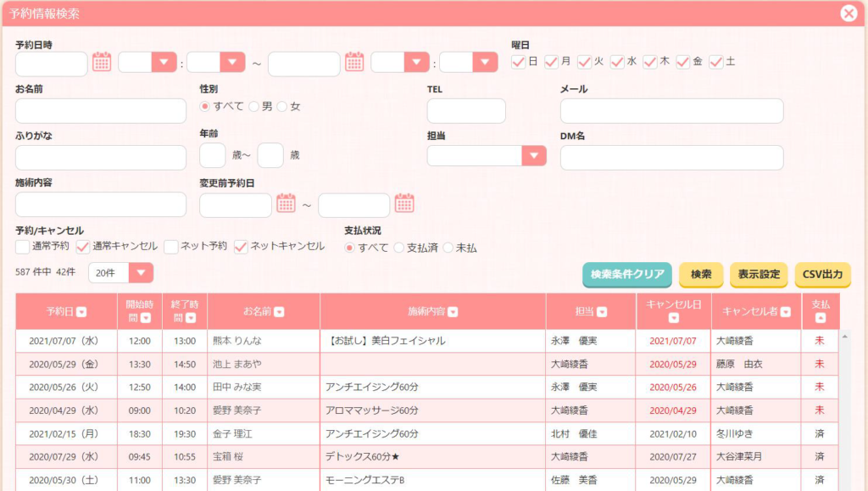Viewport: 868px width, 491px height.
Task: Open calendar picker for reservation end date
Action: click(354, 62)
